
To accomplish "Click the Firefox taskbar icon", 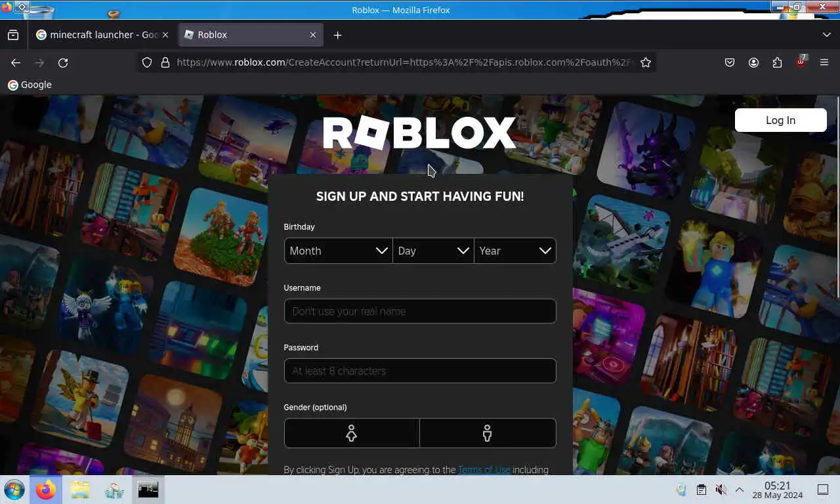I will click(46, 490).
